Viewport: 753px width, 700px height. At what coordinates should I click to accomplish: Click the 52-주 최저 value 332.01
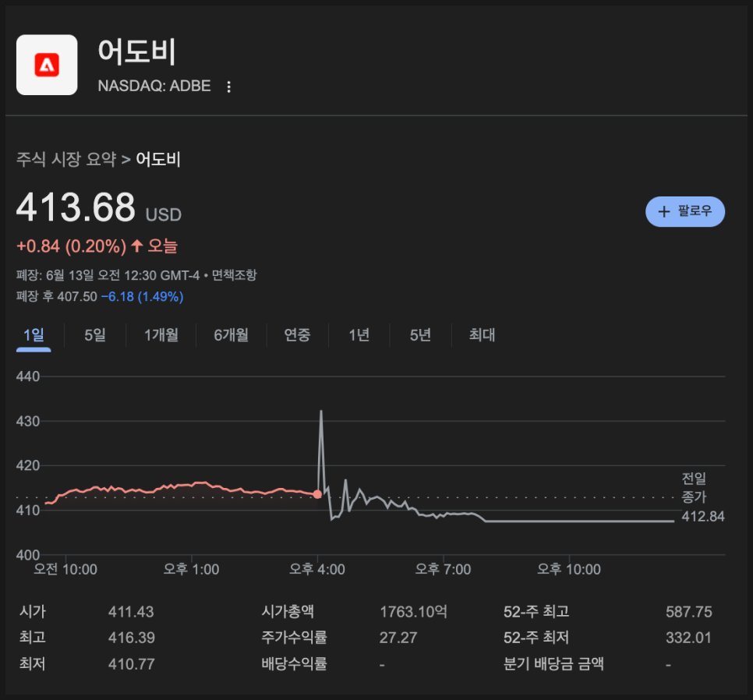(688, 638)
